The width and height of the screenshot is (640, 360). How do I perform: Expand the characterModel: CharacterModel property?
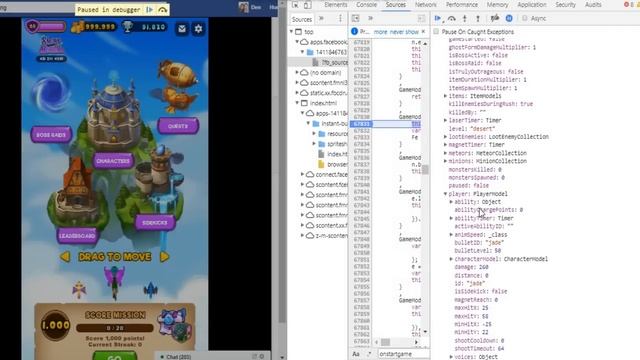(451, 259)
